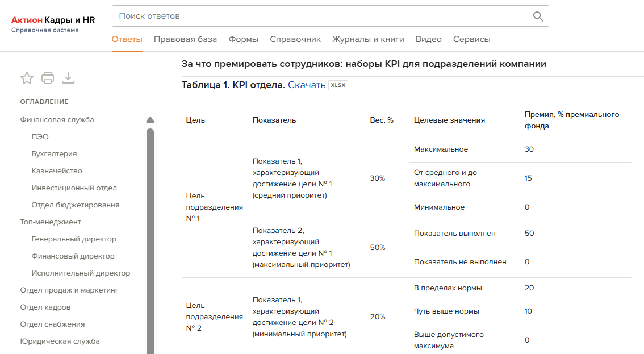The image size is (644, 354).
Task: Go to Топ-менеджмент section
Action: [x=51, y=222]
